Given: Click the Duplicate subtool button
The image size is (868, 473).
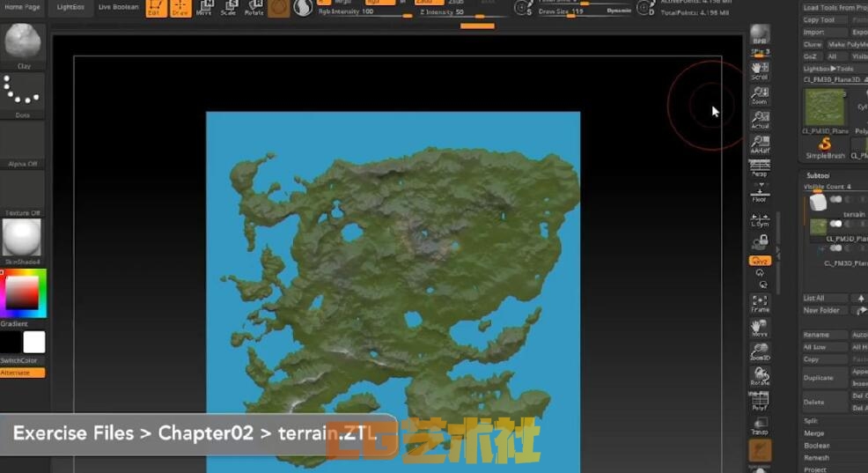Looking at the screenshot, I should coord(825,378).
